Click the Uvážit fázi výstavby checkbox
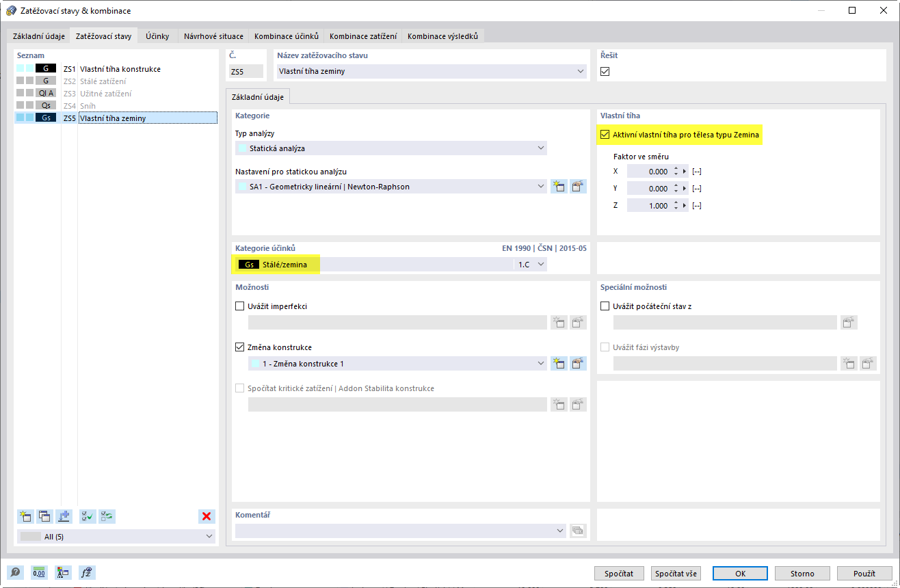 coord(605,347)
